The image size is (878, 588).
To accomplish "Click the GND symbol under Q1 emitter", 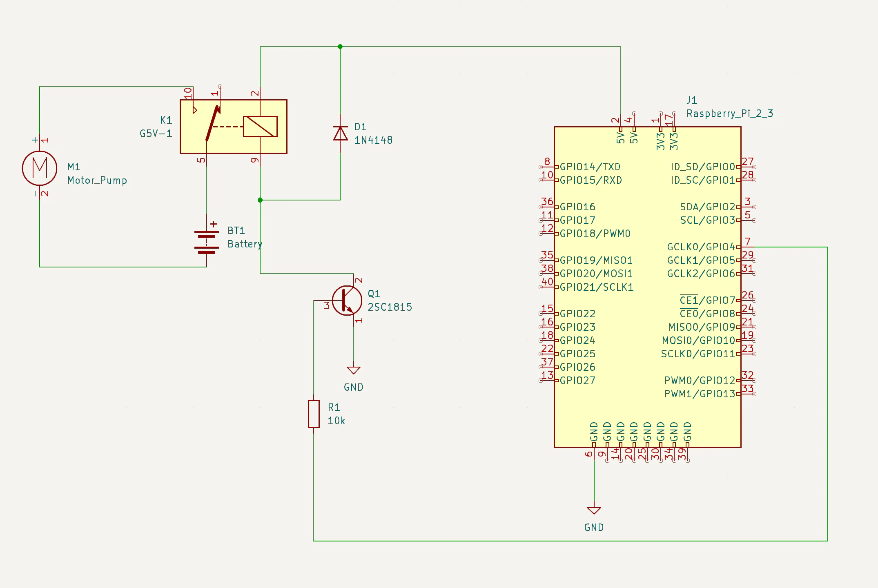I will (x=354, y=370).
